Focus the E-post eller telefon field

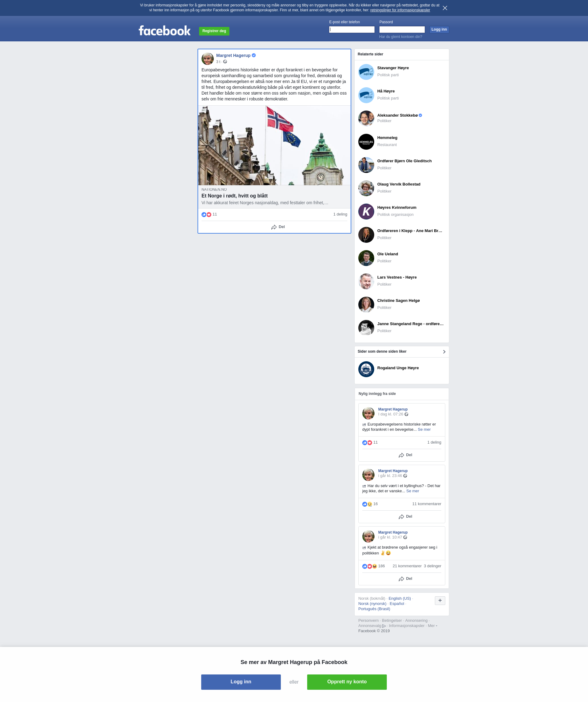pyautogui.click(x=352, y=30)
